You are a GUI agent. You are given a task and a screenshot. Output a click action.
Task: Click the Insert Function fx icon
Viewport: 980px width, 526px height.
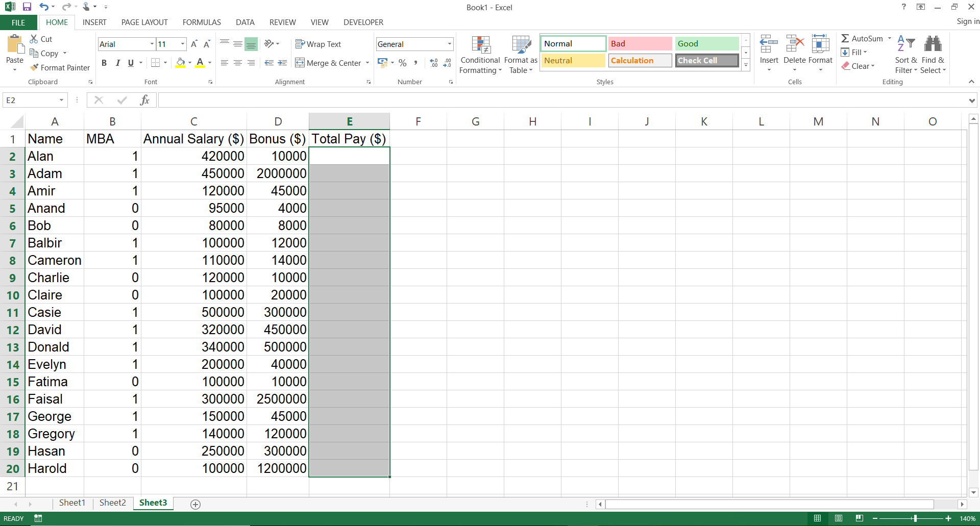pyautogui.click(x=145, y=100)
